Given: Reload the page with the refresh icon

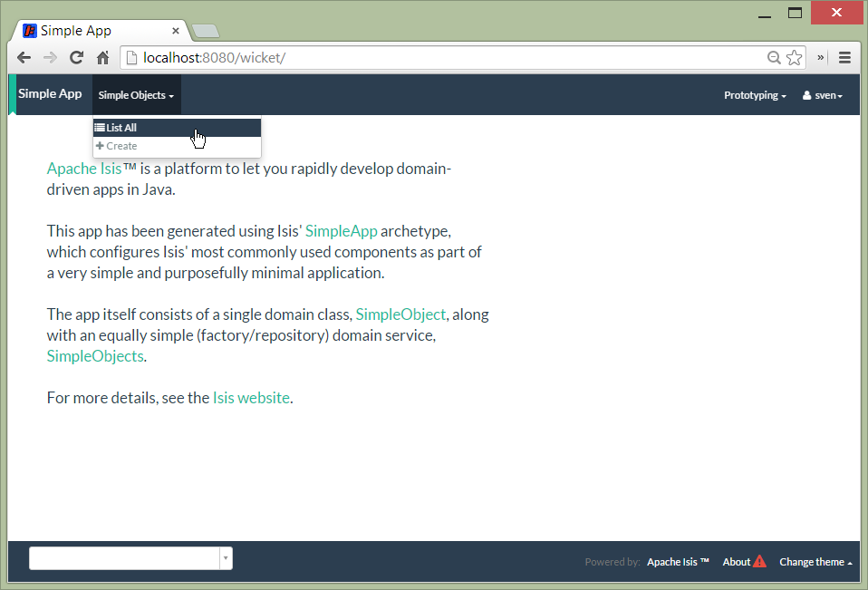Looking at the screenshot, I should [77, 57].
